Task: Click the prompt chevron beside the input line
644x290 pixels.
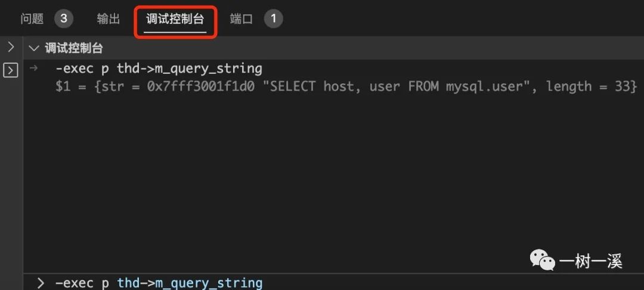Action: click(x=41, y=283)
